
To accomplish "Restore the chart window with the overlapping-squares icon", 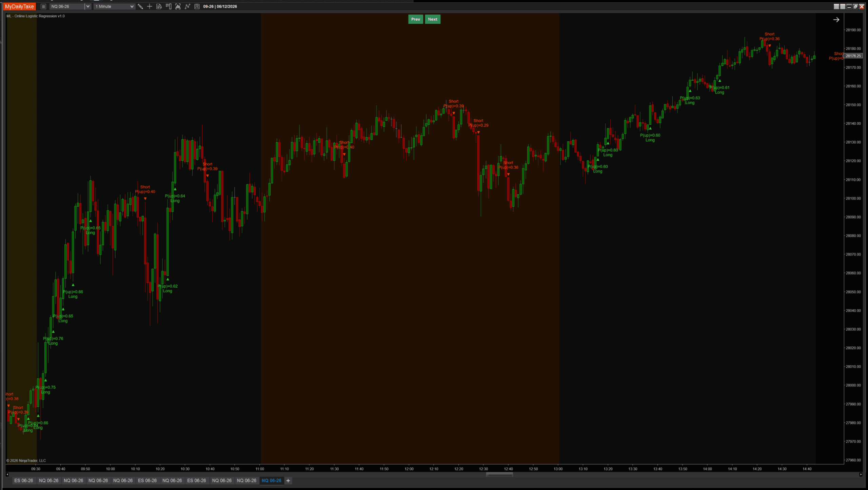I will pyautogui.click(x=855, y=6).
